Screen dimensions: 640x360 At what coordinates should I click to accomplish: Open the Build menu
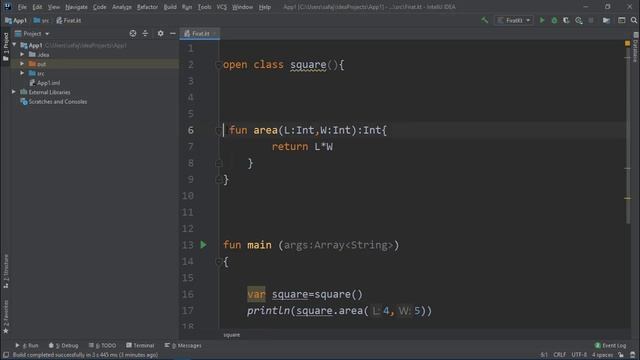(x=170, y=7)
